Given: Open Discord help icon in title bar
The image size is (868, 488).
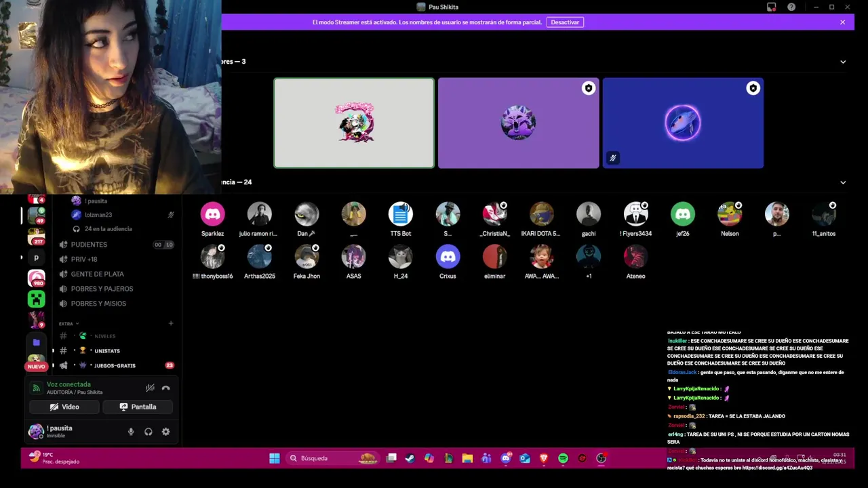Looking at the screenshot, I should (x=791, y=7).
